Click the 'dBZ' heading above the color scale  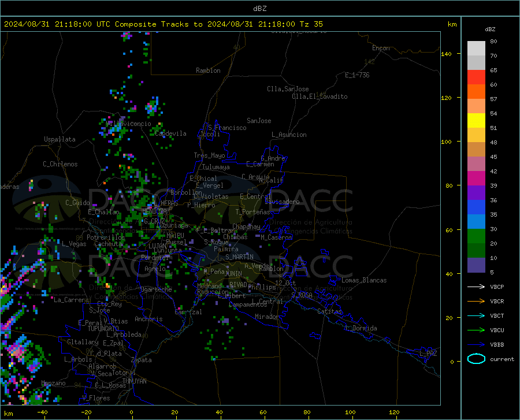490,29
